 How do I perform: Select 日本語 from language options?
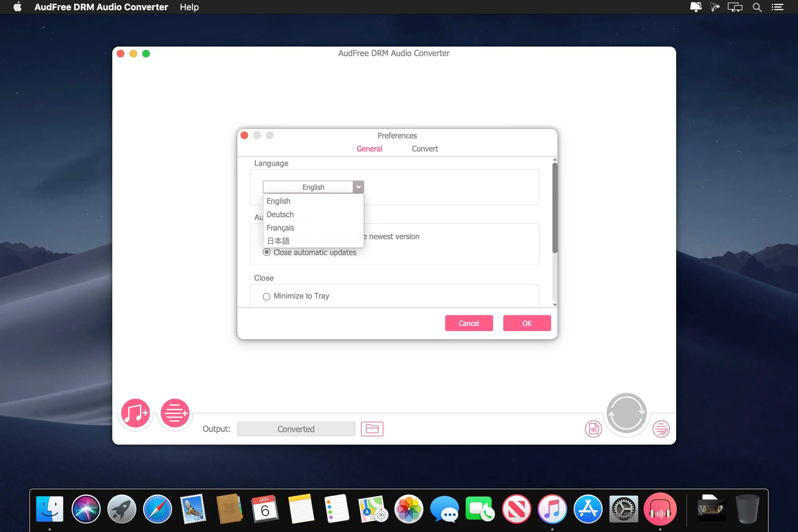pyautogui.click(x=277, y=240)
